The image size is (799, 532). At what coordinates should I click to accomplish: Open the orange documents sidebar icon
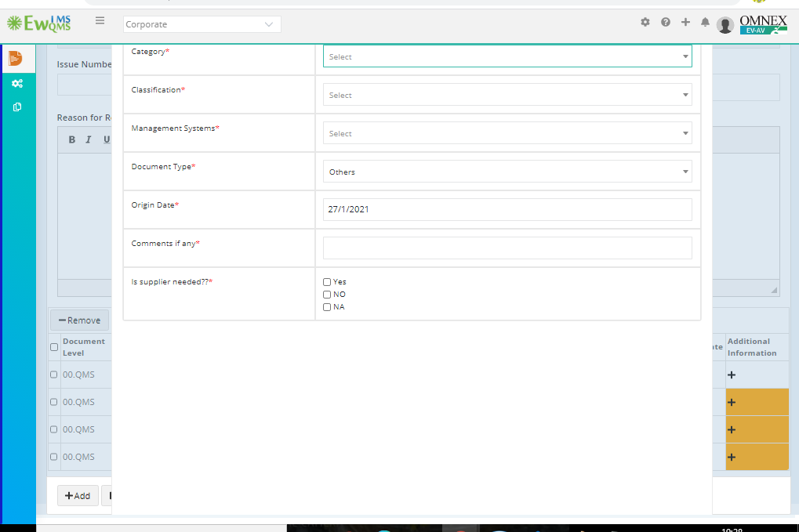tap(16, 59)
